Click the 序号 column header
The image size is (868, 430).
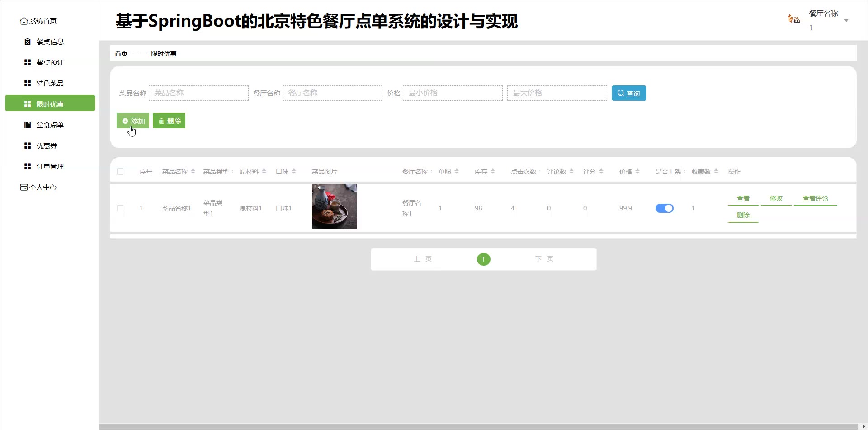coord(146,172)
